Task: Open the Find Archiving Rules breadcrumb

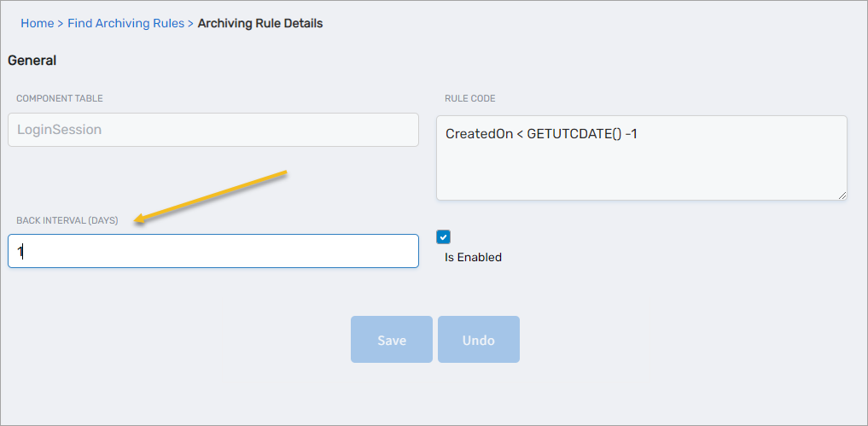Action: (x=125, y=23)
